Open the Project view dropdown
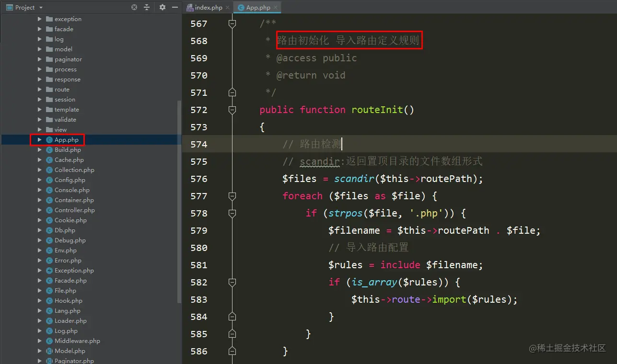The image size is (617, 364). click(x=41, y=7)
